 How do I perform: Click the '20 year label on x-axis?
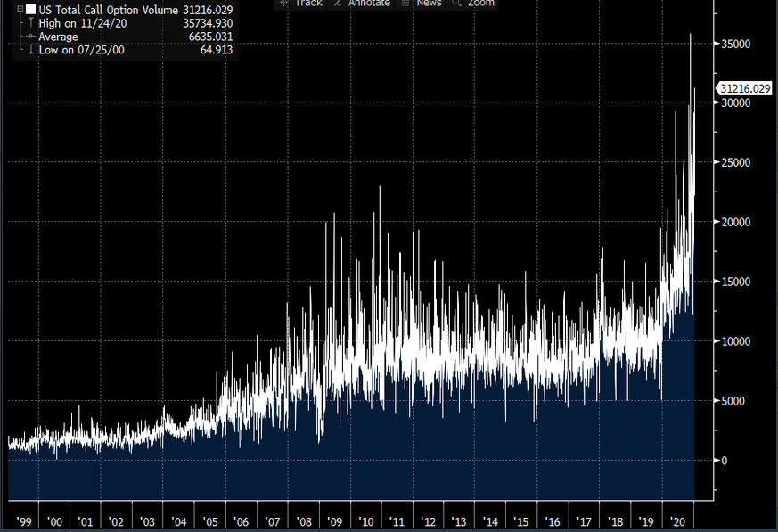[x=677, y=522]
